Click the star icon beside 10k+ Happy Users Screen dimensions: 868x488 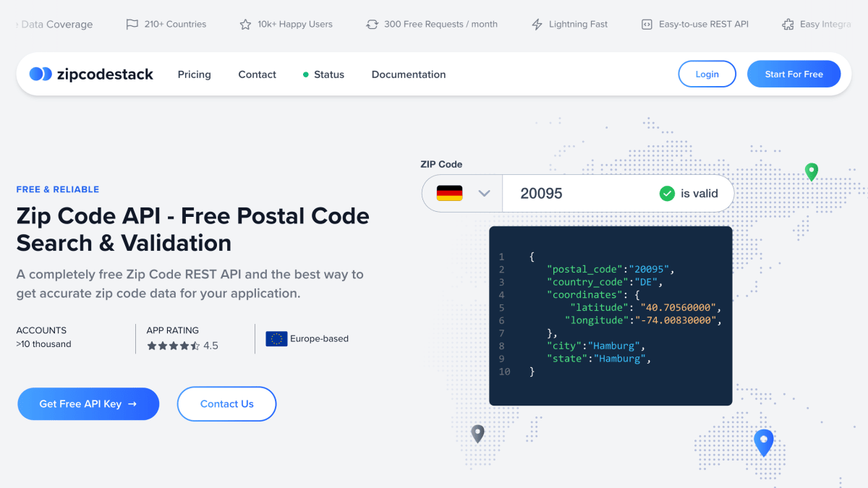coord(245,25)
